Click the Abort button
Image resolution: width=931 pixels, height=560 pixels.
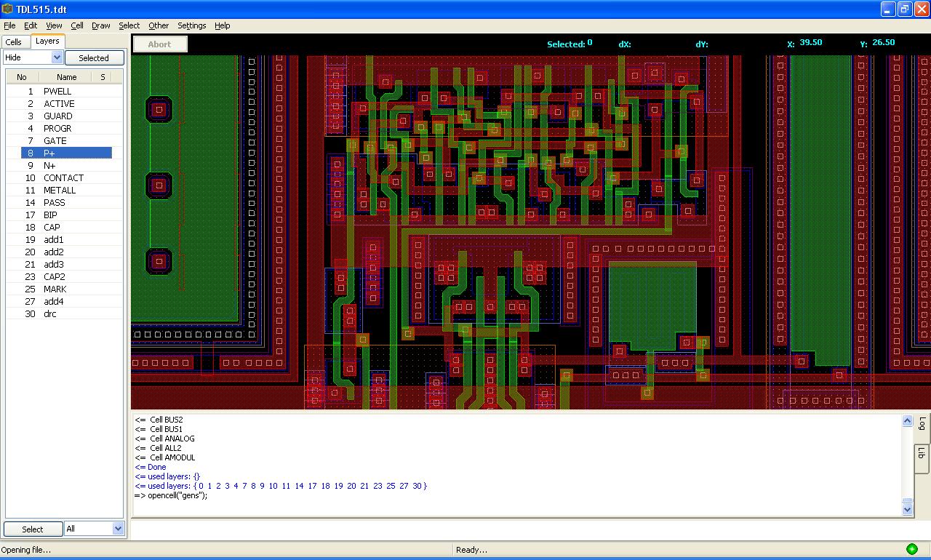coord(160,44)
